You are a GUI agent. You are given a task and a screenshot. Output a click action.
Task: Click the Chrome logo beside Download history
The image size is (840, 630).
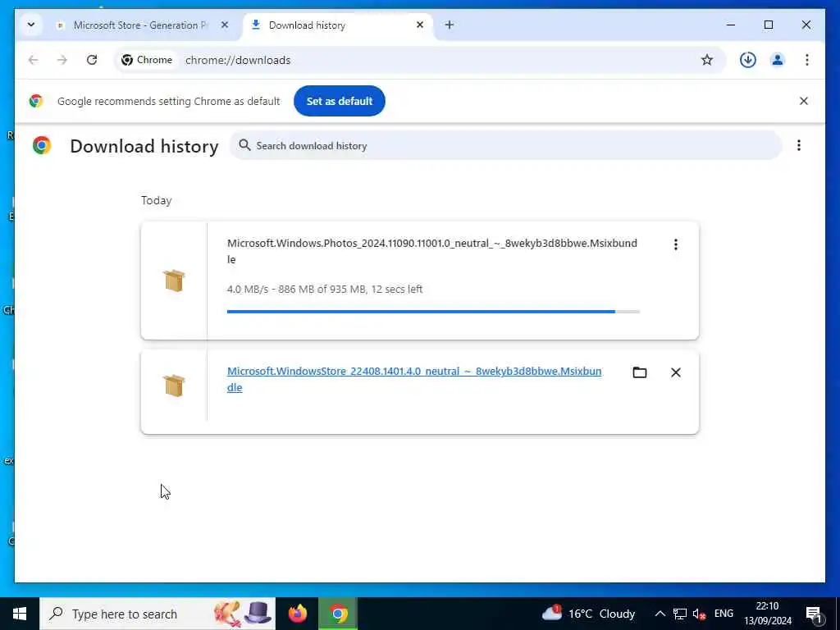[x=42, y=146]
